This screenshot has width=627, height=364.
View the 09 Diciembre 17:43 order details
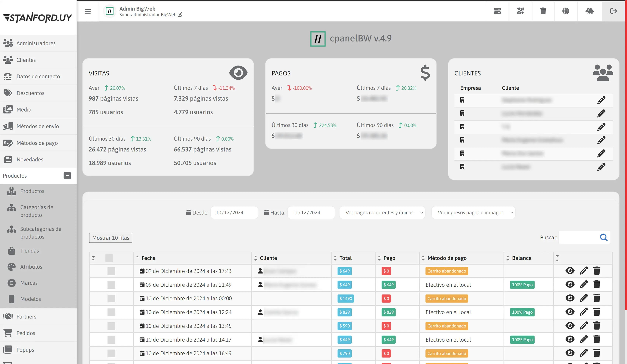[570, 271]
